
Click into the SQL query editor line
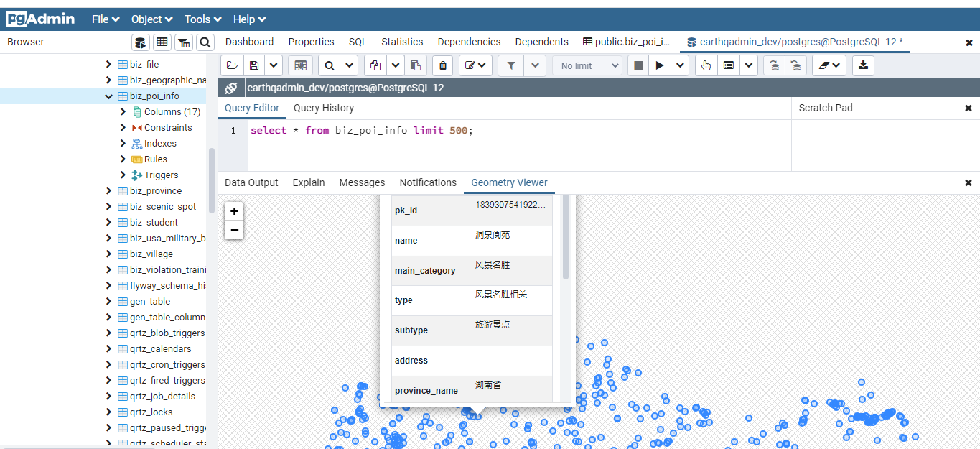click(x=503, y=131)
